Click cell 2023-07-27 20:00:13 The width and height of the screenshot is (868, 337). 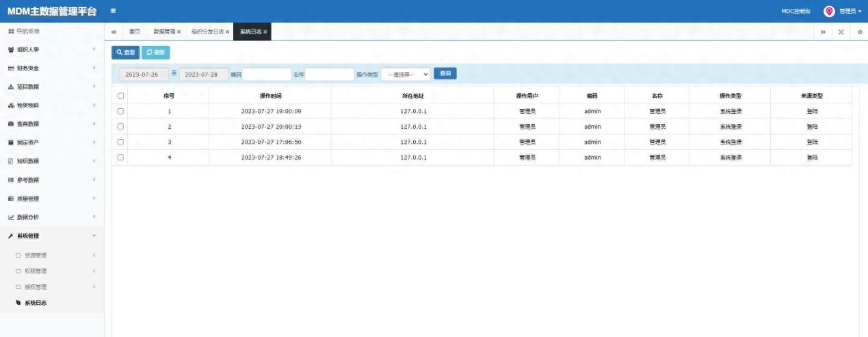point(271,127)
